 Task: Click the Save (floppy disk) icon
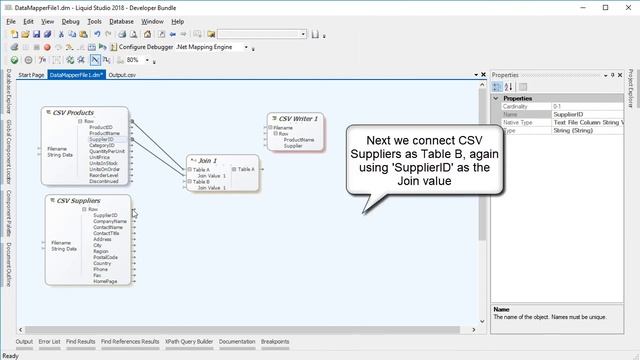pyautogui.click(x=36, y=34)
